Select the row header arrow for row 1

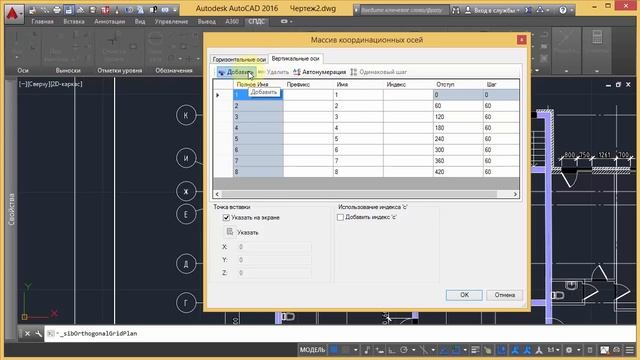(223, 95)
